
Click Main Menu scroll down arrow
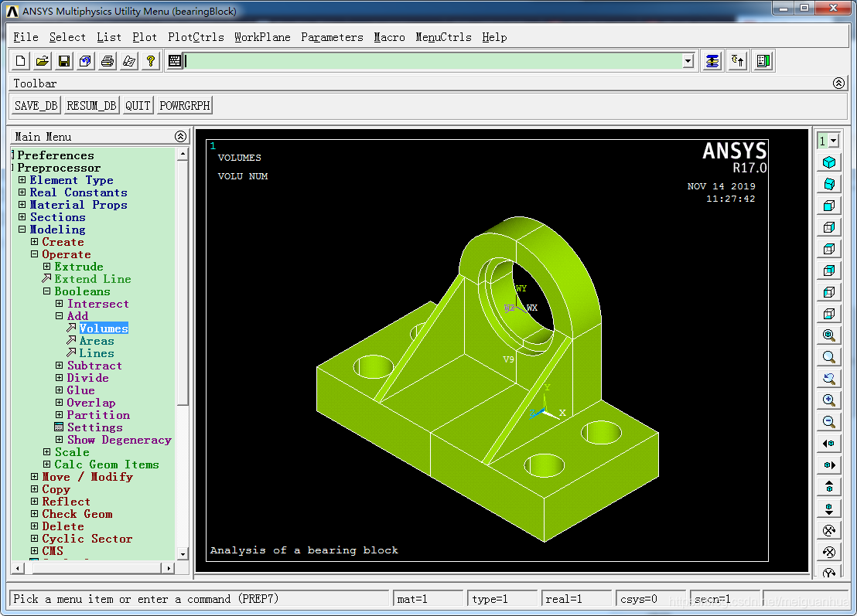pos(183,553)
